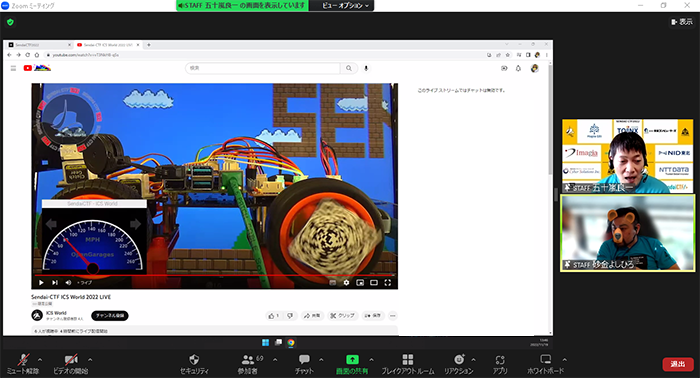700x378 pixels.
Task: Open the Participants panel
Action: pos(248,360)
